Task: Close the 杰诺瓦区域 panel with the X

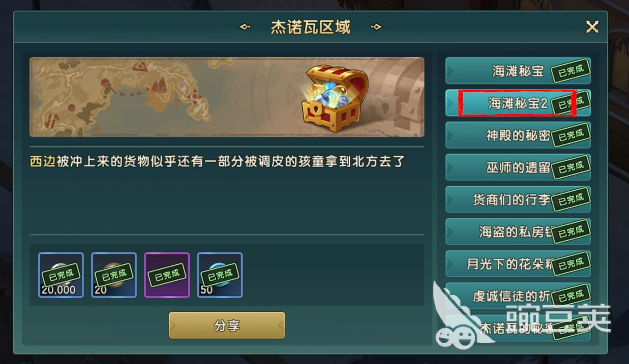Action: (x=592, y=27)
